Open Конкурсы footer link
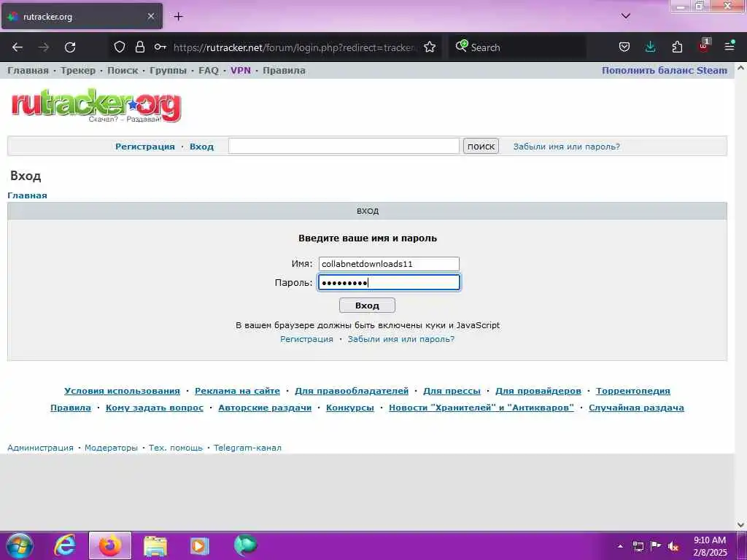Screen dimensions: 747x560 349,408
